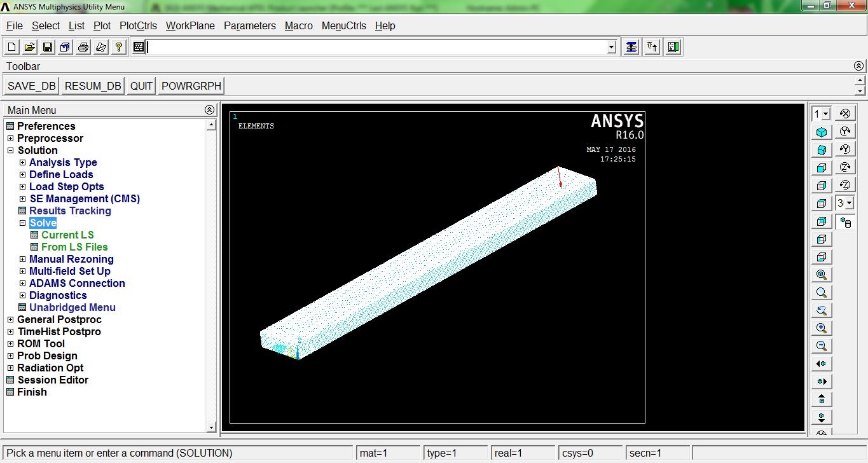Viewport: 868px width, 463px height.
Task: Expand the Preprocessor tree node
Action: pyautogui.click(x=10, y=138)
